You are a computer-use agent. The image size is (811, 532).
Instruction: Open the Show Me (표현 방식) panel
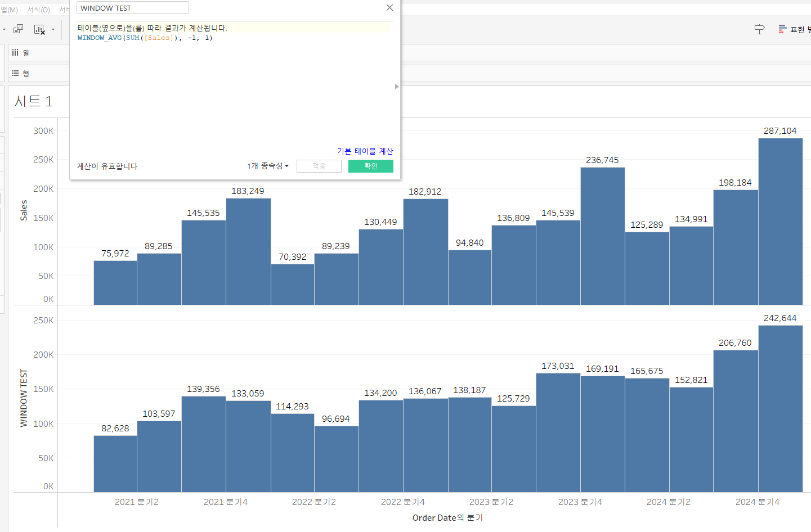[794, 29]
